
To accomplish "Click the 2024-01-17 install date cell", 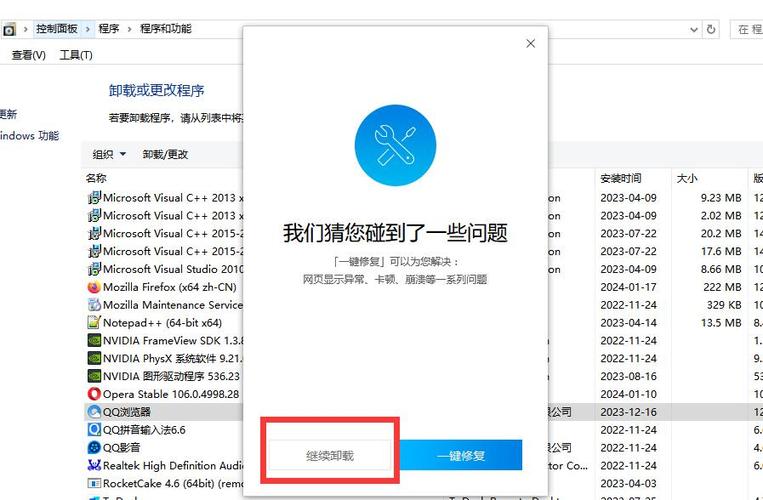I will point(628,287).
